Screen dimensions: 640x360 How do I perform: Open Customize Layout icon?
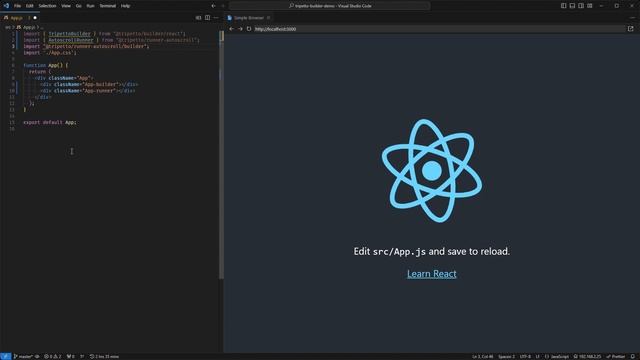tap(590, 6)
